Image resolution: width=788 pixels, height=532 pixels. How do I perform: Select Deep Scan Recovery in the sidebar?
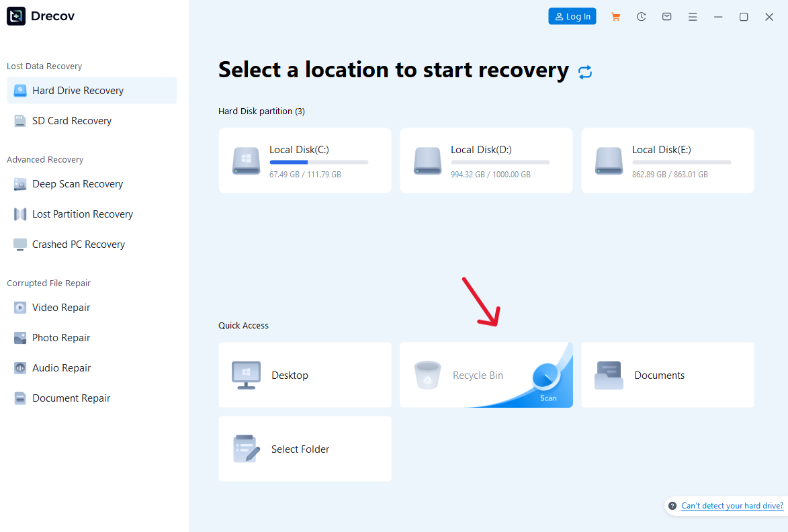coord(77,183)
